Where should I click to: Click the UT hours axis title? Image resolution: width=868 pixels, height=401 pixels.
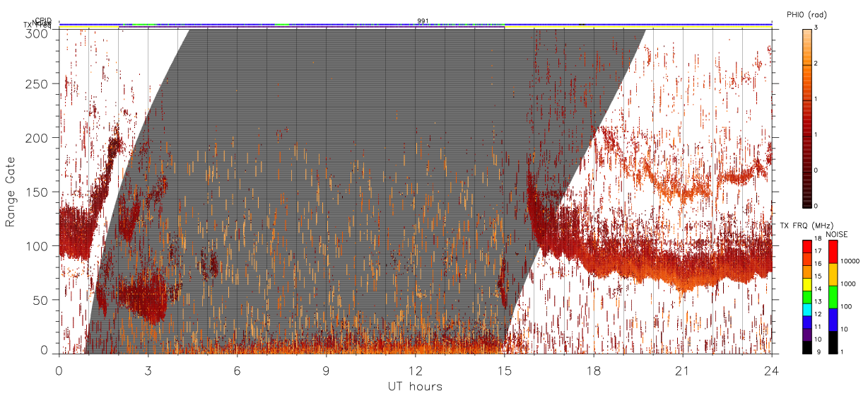point(415,386)
